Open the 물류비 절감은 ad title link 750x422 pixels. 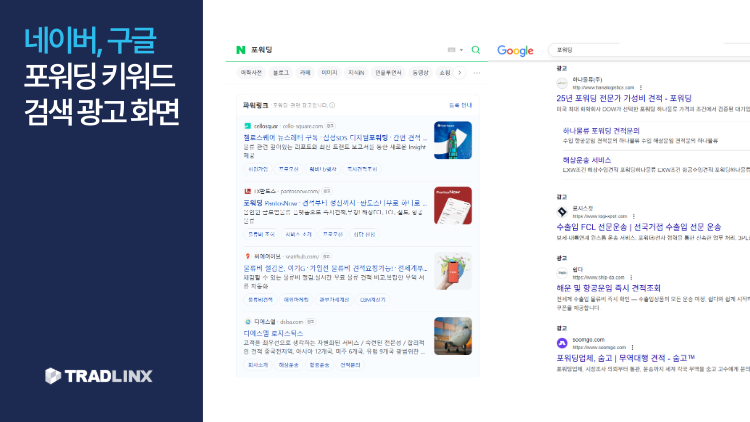[335, 268]
